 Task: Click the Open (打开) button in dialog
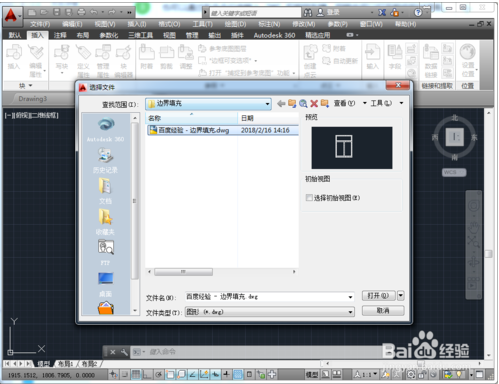[379, 295]
